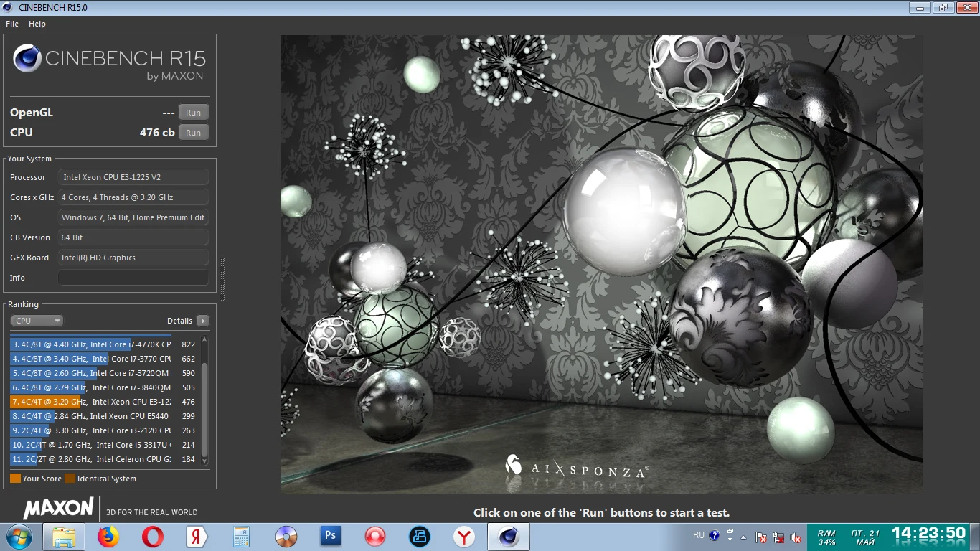Select the CB Version '64 Bit' value
The height and width of the screenshot is (551, 980).
[133, 237]
